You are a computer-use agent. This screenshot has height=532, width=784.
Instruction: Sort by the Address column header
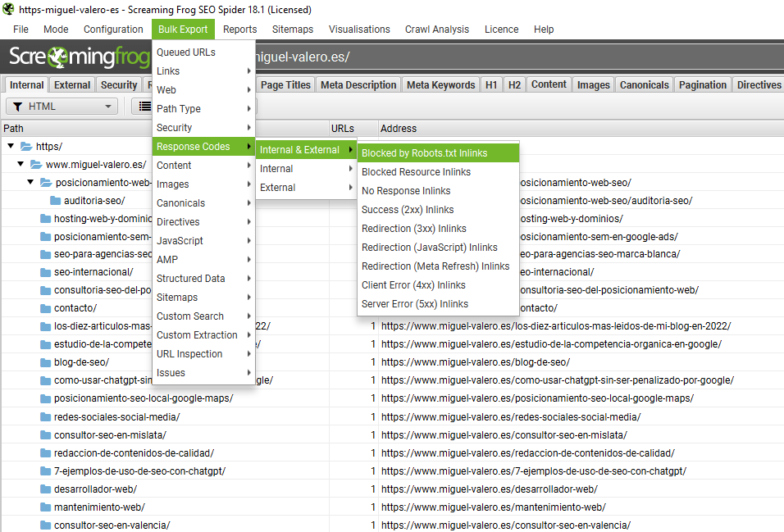(x=581, y=129)
